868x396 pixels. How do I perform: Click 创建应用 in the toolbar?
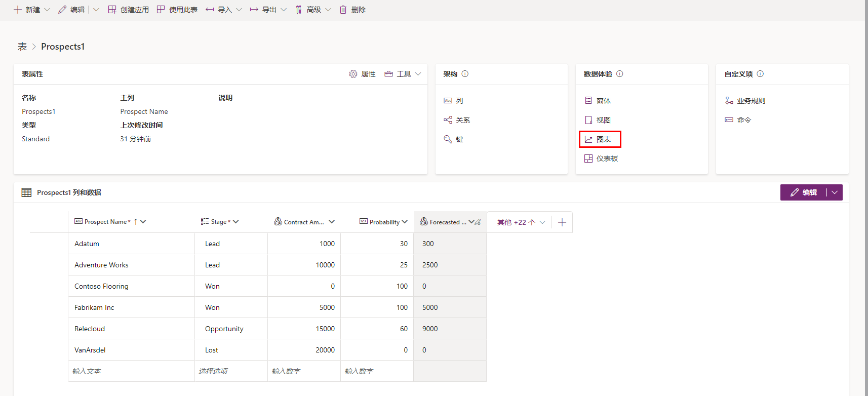pos(129,10)
